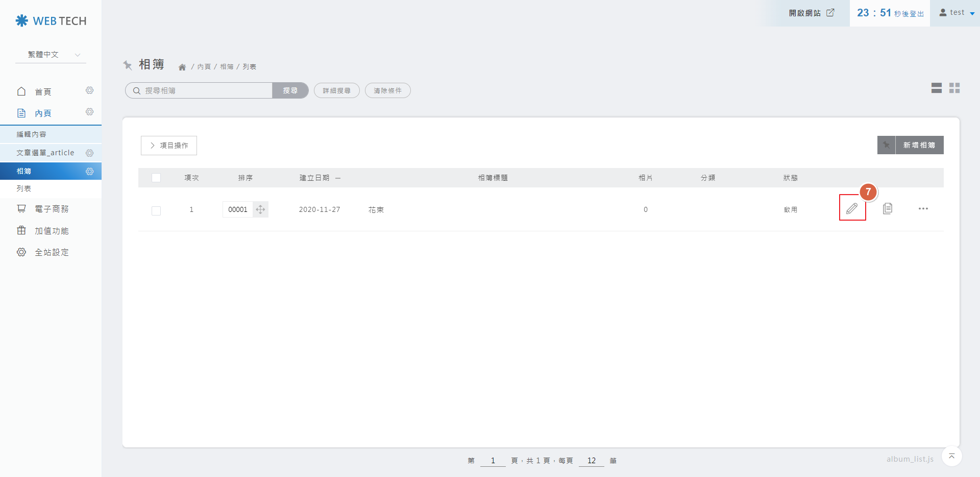Click the scroll-to-top arrow button
The image size is (980, 477).
click(951, 456)
